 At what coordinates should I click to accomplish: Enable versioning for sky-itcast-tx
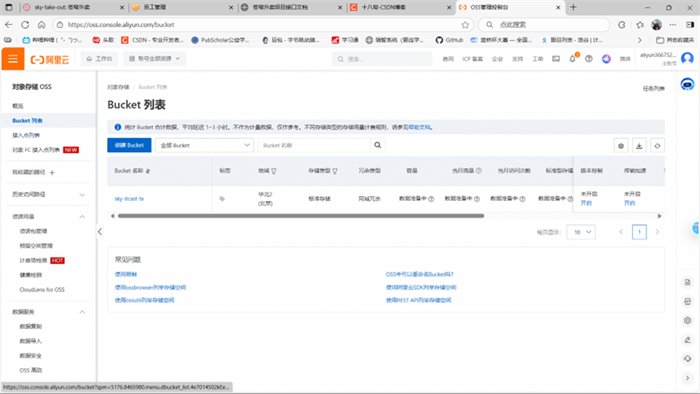click(586, 203)
